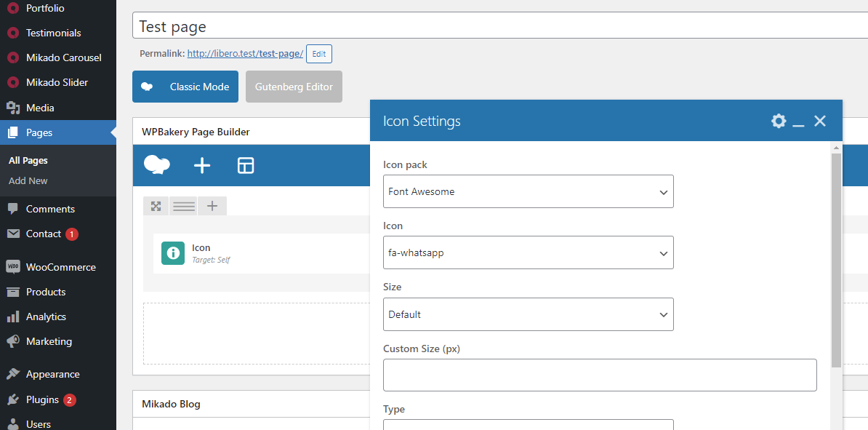The image size is (868, 430).
Task: Click the Contact notification badge
Action: [x=72, y=234]
